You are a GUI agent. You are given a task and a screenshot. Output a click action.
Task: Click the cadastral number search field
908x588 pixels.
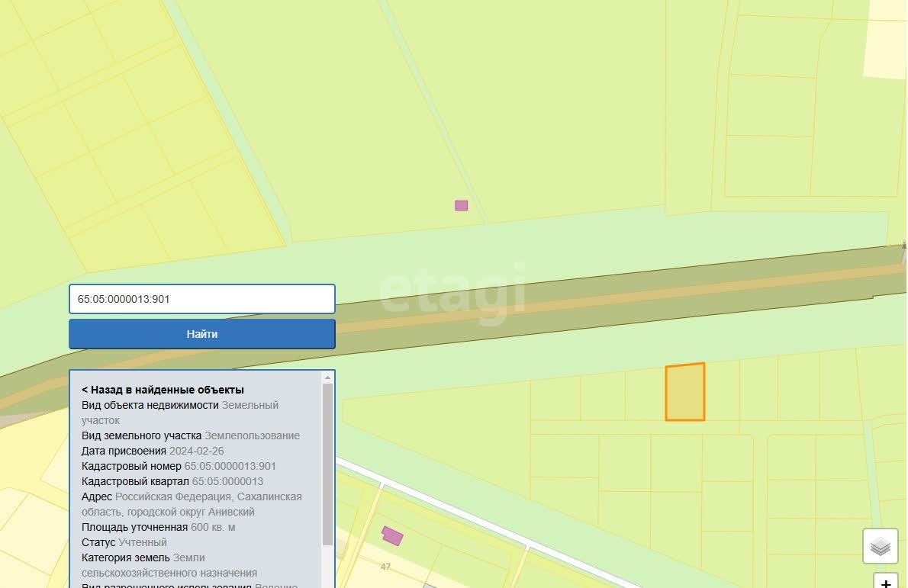tap(202, 299)
